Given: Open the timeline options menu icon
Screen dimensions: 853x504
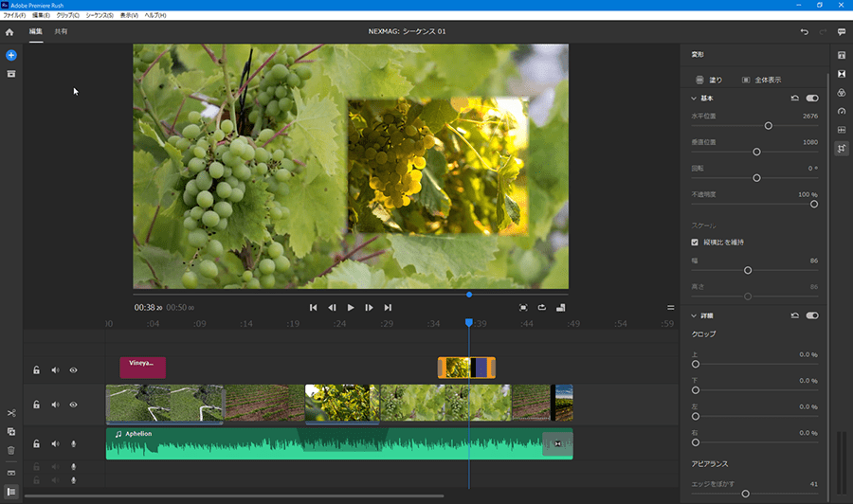Looking at the screenshot, I should click(x=671, y=308).
